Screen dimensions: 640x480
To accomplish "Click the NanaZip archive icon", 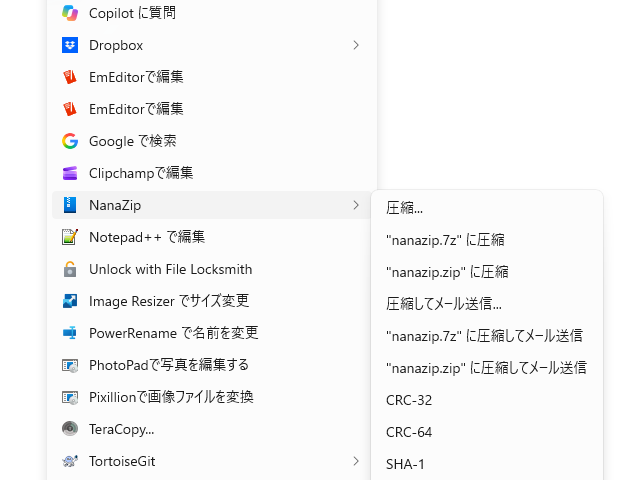I will tap(70, 205).
